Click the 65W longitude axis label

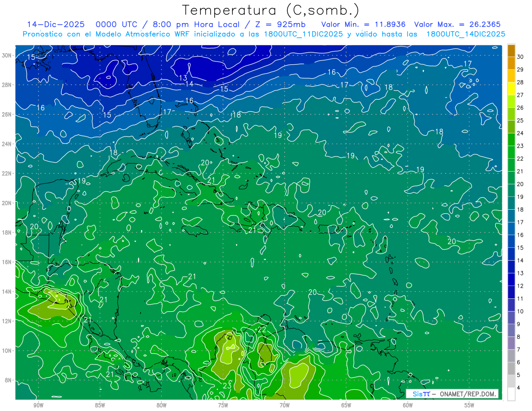[346, 406]
